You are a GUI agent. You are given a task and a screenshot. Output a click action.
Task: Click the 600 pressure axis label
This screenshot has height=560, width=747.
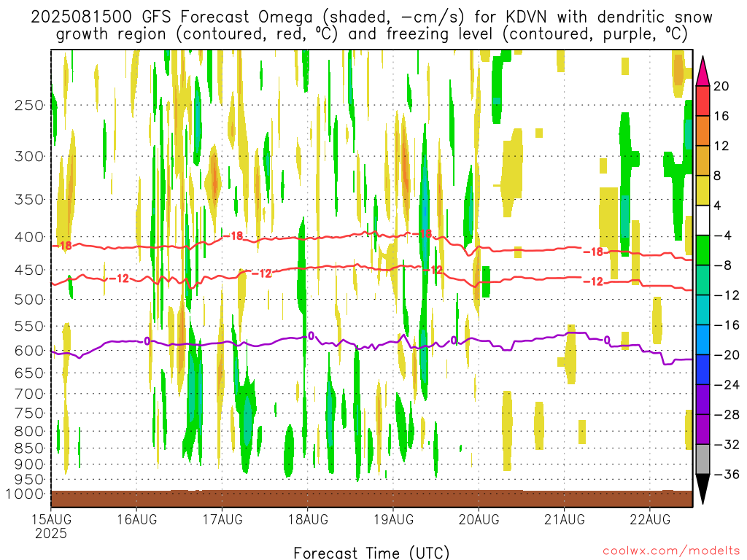[29, 351]
